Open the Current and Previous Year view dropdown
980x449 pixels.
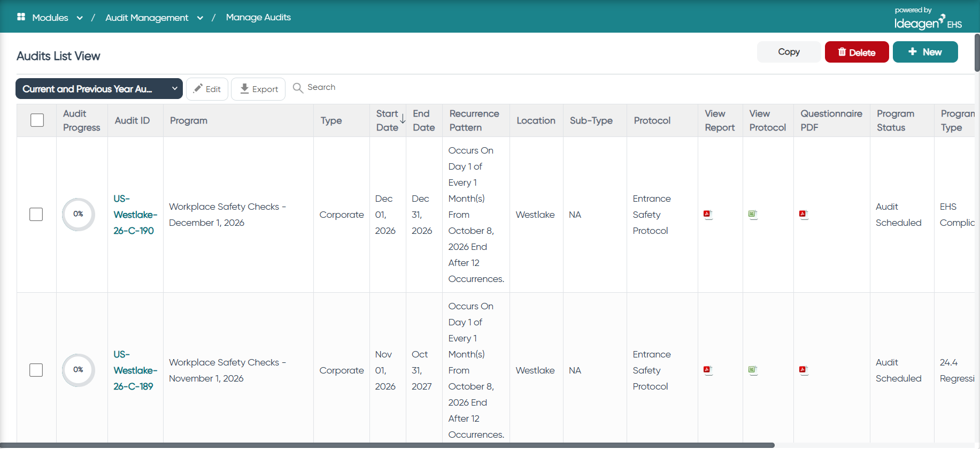pos(99,89)
